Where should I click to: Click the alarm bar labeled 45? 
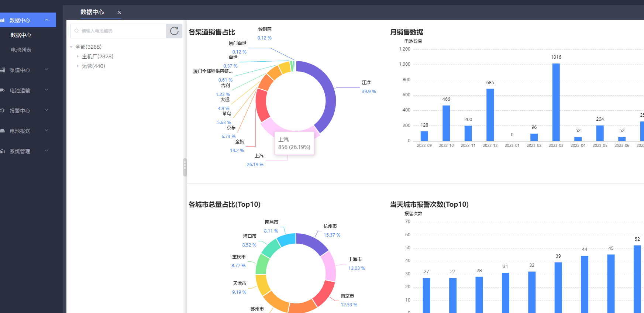tap(611, 284)
